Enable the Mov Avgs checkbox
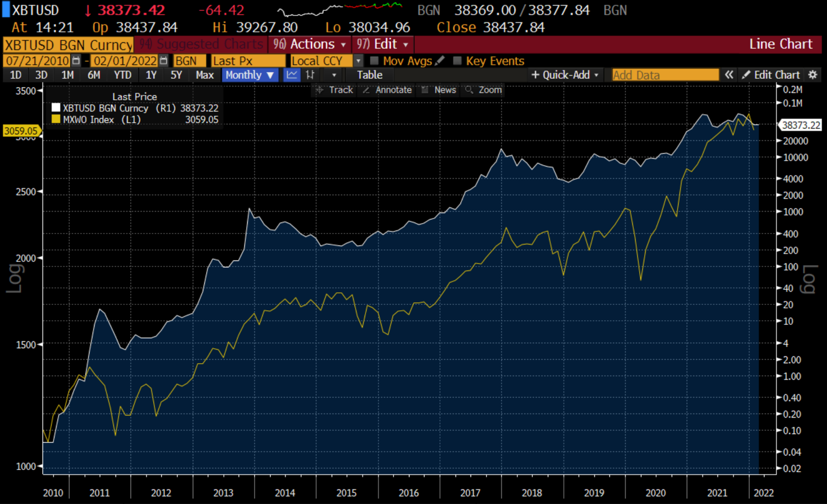 [x=374, y=61]
